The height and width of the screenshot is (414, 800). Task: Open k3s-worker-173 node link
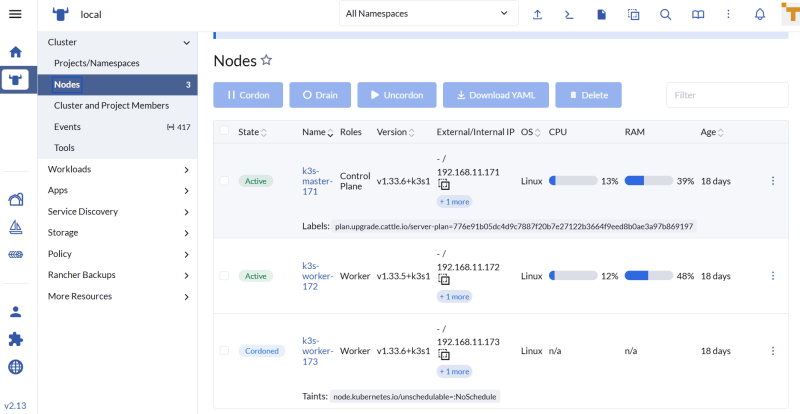[317, 351]
